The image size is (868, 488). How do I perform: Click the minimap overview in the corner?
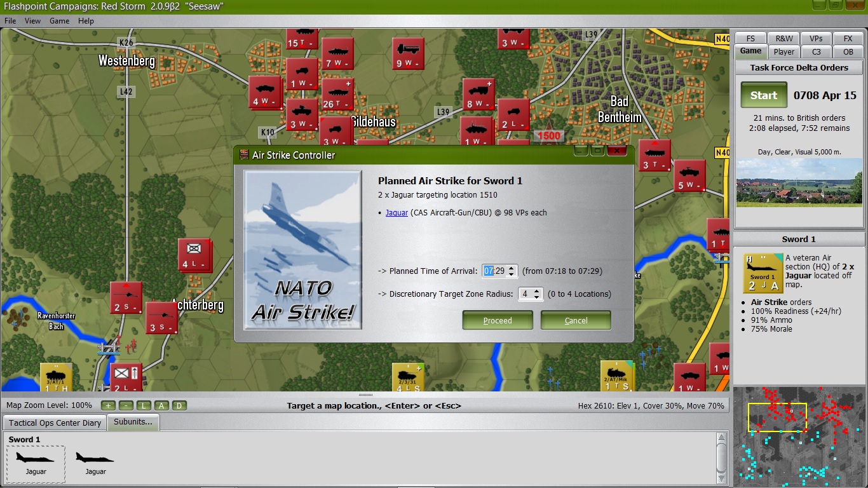click(799, 436)
